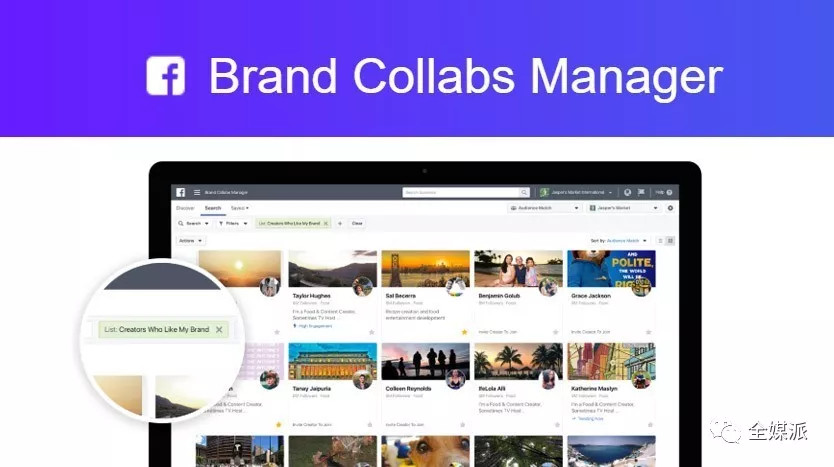The height and width of the screenshot is (467, 834).
Task: Open the Taylor Hughes name link
Action: coord(312,296)
